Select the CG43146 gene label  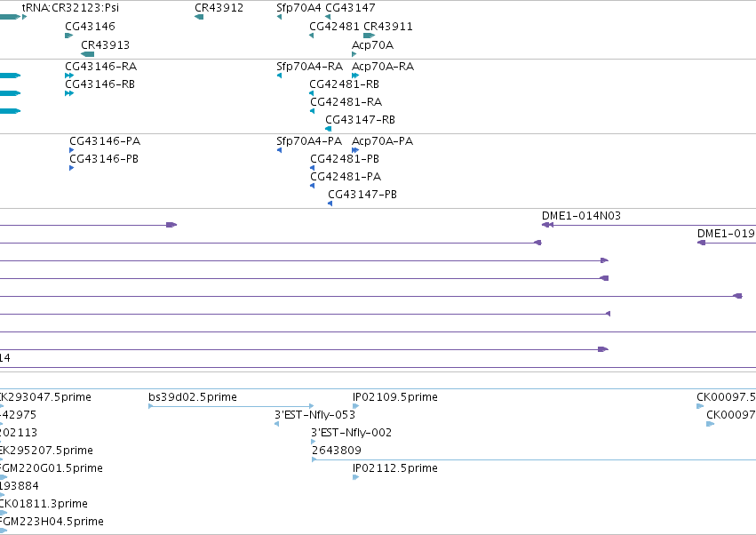tap(90, 26)
